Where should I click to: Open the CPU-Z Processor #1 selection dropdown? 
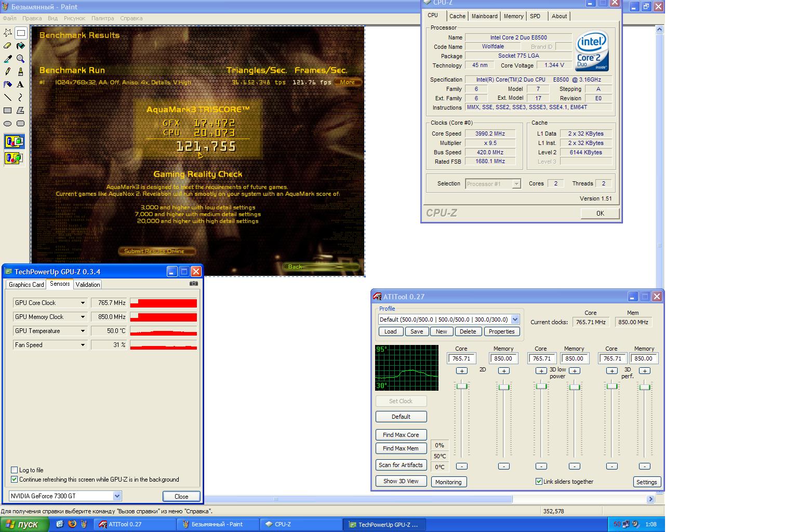pyautogui.click(x=516, y=184)
